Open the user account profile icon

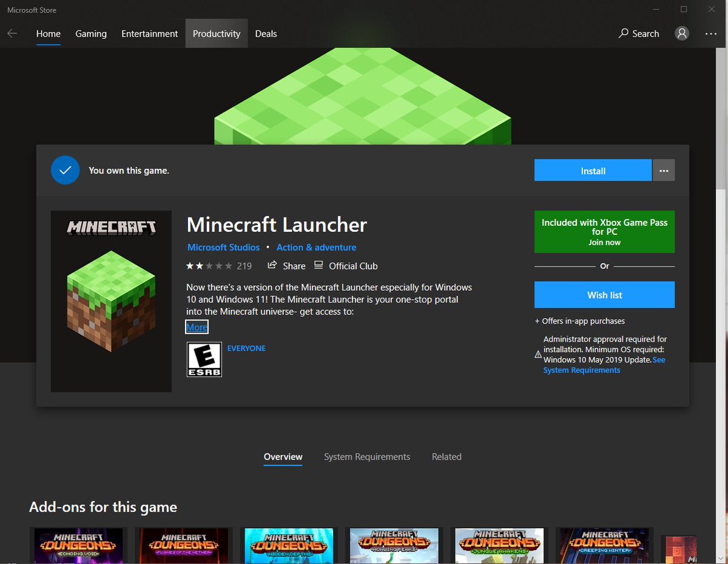(x=682, y=34)
